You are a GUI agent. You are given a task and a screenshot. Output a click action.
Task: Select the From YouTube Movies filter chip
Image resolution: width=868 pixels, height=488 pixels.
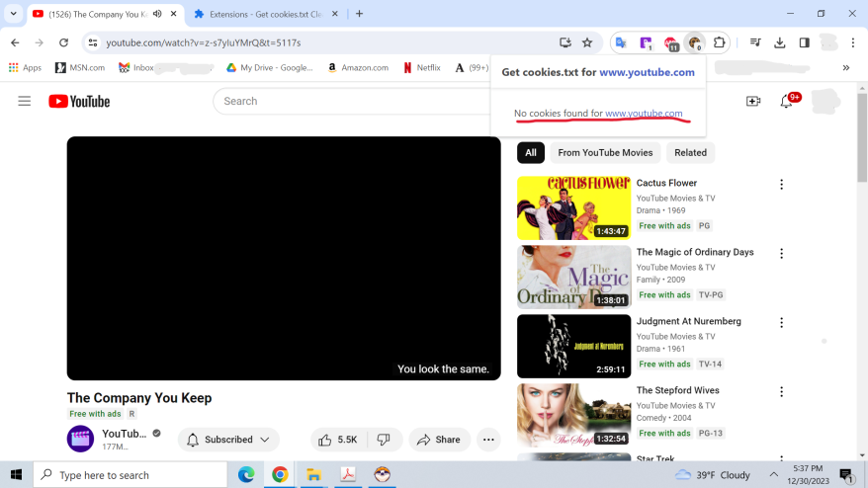(605, 152)
